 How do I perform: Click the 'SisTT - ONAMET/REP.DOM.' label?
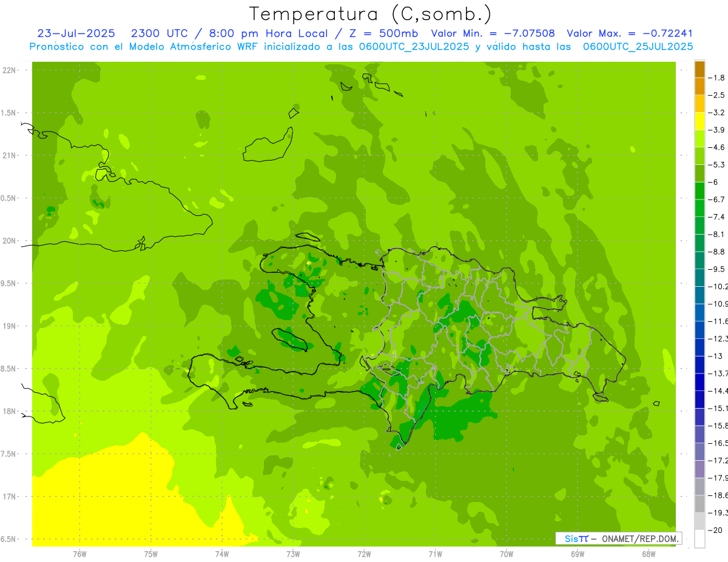click(x=619, y=538)
